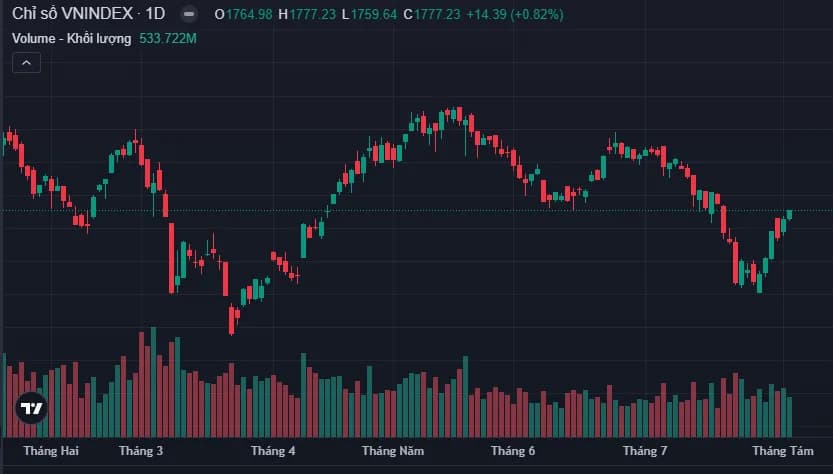Click the low price value 1759.64
The height and width of the screenshot is (474, 833).
[373, 14]
